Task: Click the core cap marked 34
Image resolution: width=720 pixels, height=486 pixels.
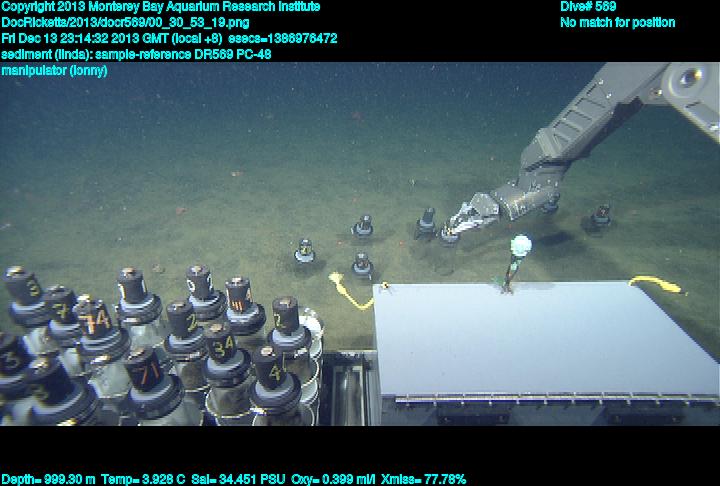Action: point(222,347)
